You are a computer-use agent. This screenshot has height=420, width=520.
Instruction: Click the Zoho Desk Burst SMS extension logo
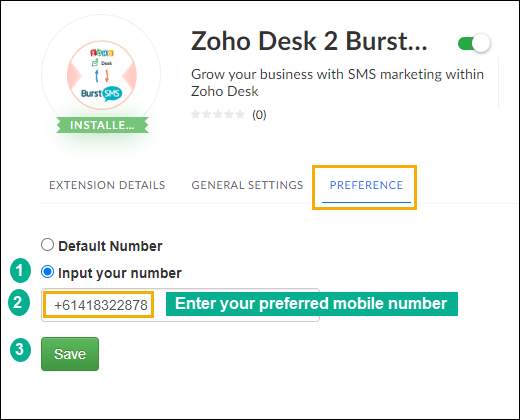click(x=102, y=75)
